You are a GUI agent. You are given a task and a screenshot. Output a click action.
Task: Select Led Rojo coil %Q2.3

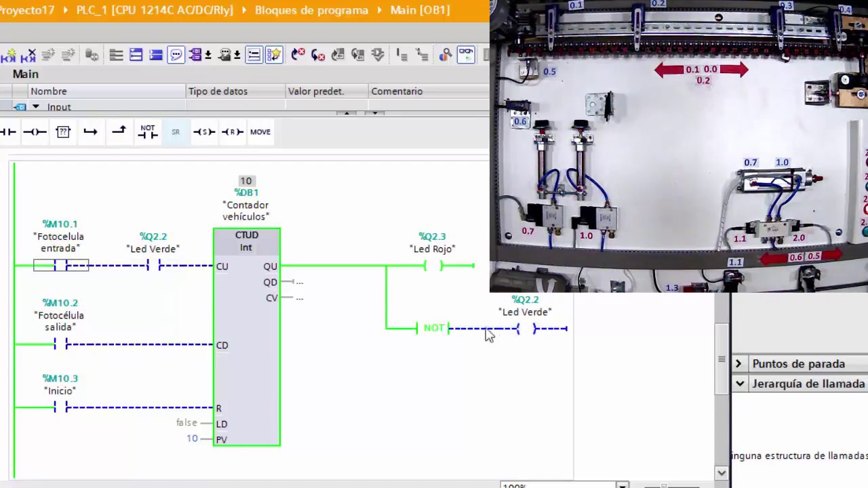click(433, 266)
